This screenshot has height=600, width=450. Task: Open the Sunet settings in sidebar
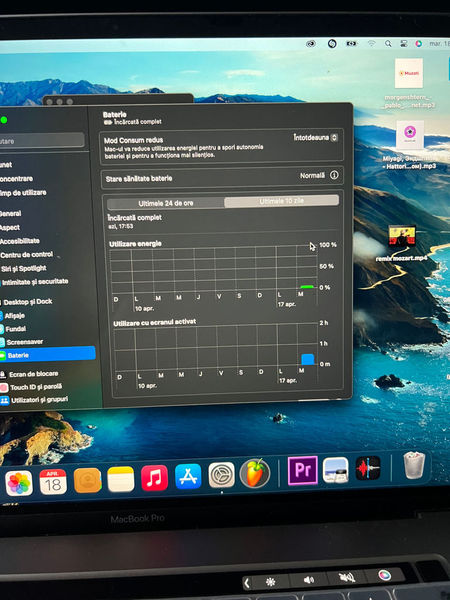pyautogui.click(x=6, y=165)
